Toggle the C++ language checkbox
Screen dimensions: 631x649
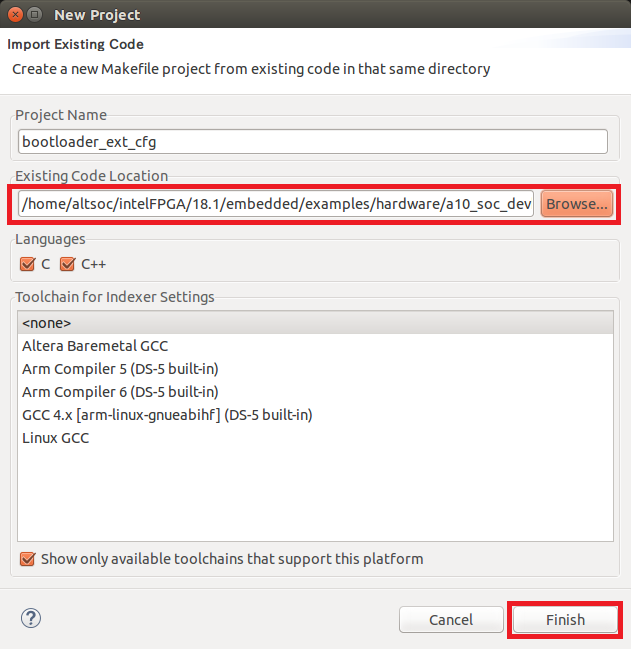[x=68, y=264]
